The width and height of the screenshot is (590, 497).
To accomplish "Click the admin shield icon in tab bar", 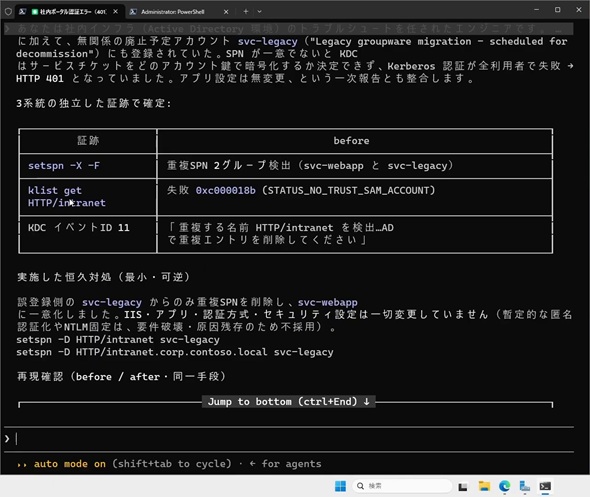I will 8,12.
